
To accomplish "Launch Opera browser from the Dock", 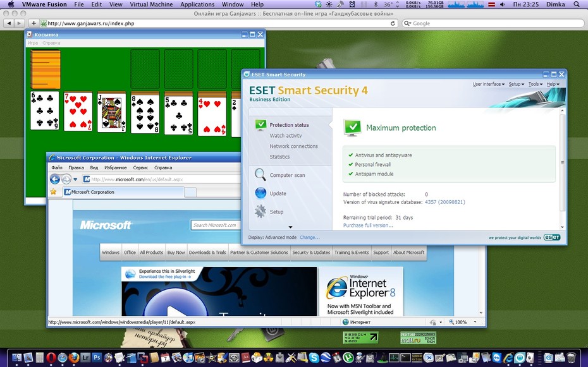I will point(51,358).
